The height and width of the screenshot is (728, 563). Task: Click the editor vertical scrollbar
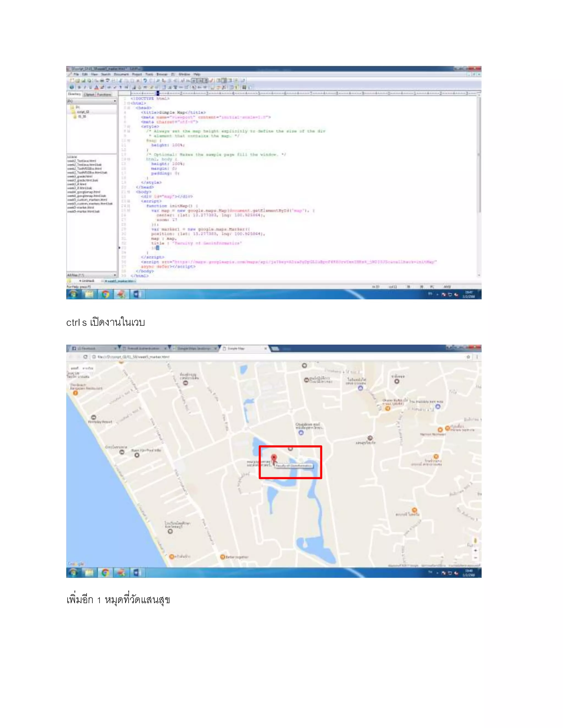(x=479, y=185)
